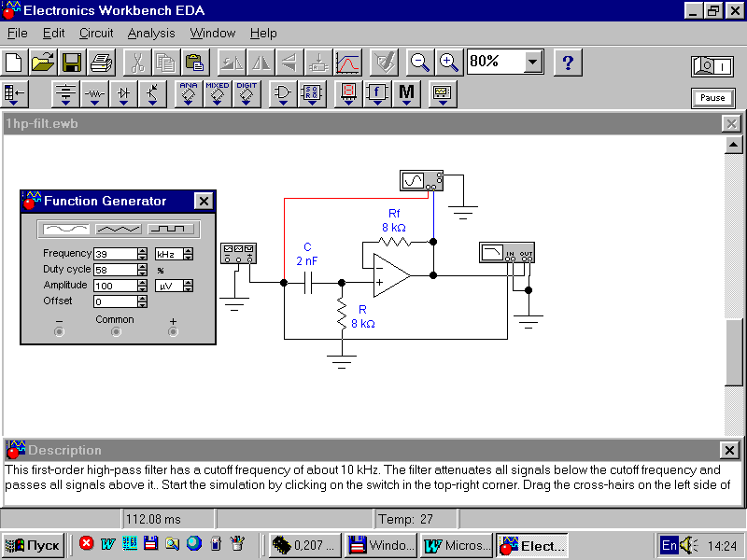Click the En language indicator in tray
This screenshot has height=560, width=747.
click(669, 545)
